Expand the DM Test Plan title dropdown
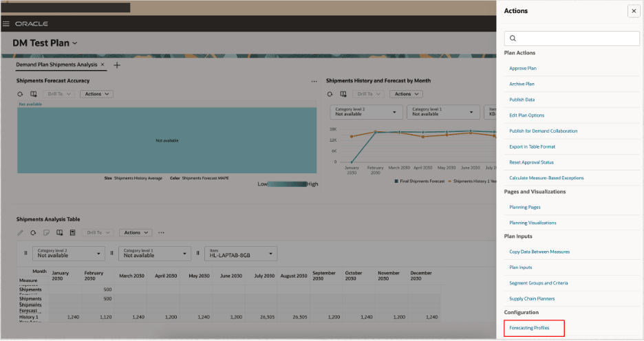The width and height of the screenshot is (644, 341). (75, 43)
